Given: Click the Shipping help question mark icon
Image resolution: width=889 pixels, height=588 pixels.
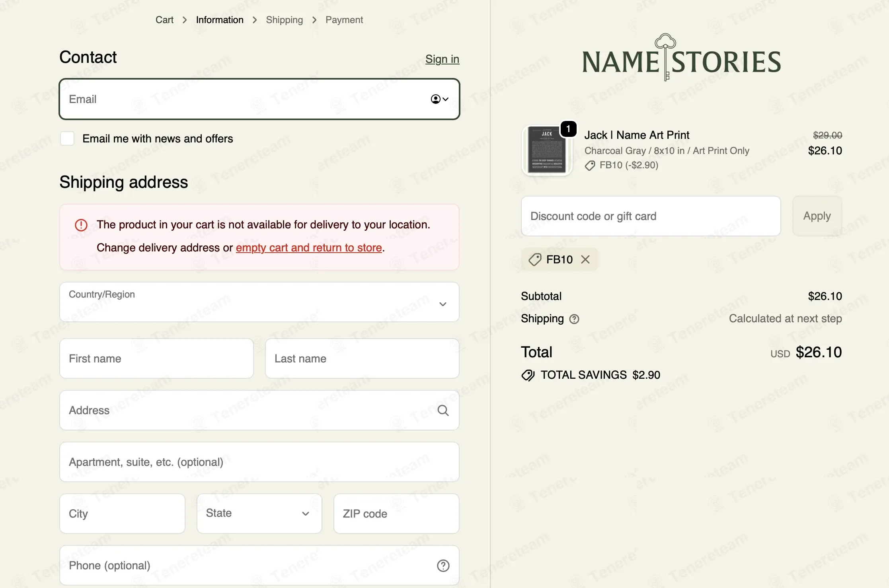Looking at the screenshot, I should click(x=574, y=319).
